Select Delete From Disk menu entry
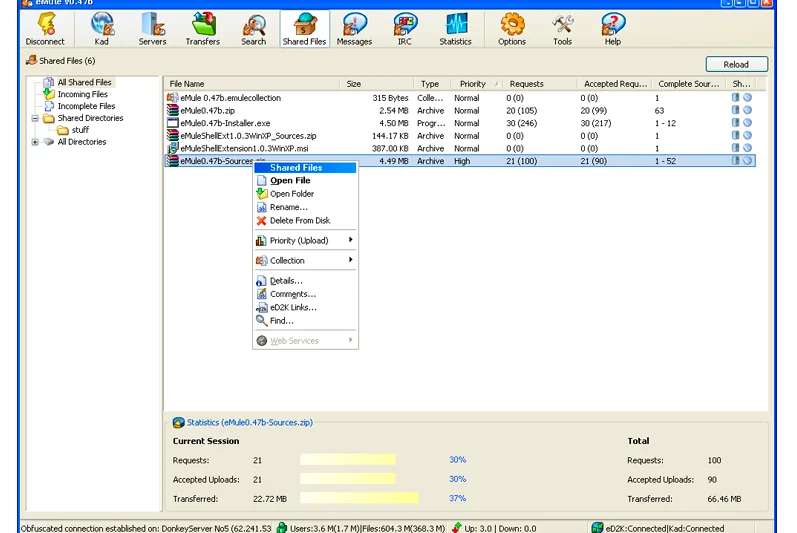This screenshot has height=533, width=797. 299,221
